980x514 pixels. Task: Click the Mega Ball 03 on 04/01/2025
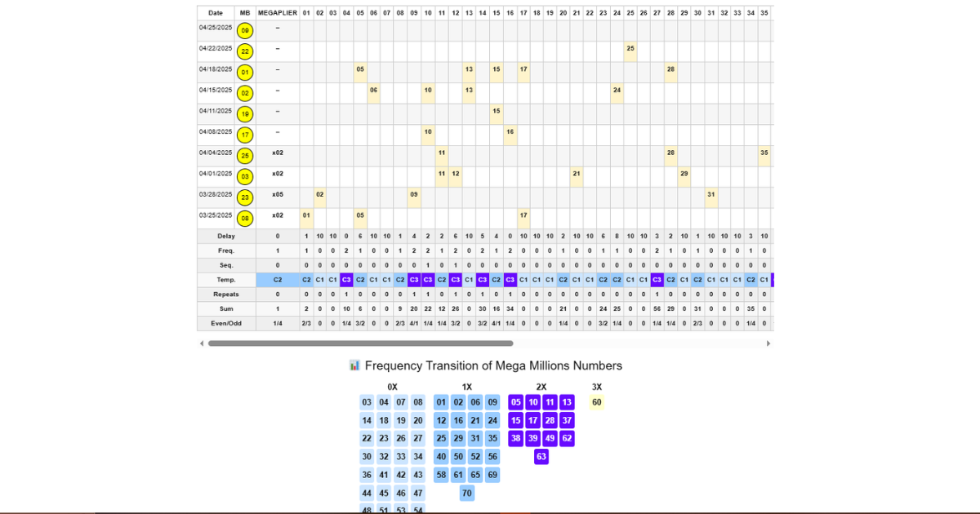click(x=245, y=177)
